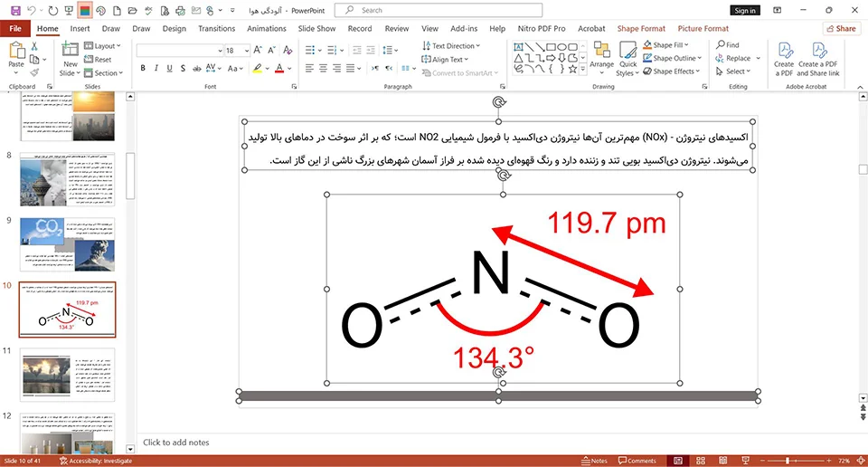Viewport: 868px width, 467px height.
Task: Open the Shape Fill dropdown
Action: [x=666, y=45]
